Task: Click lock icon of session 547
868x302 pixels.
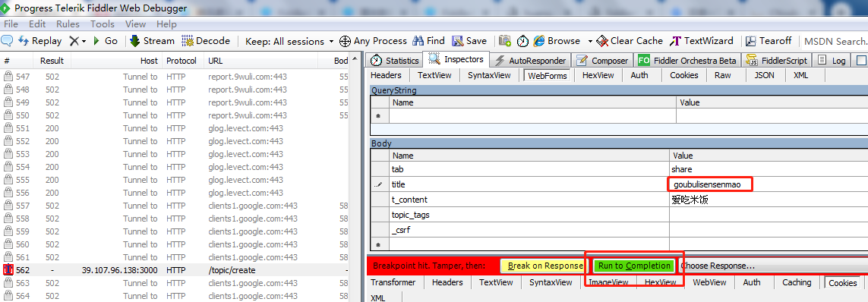Action: point(8,77)
